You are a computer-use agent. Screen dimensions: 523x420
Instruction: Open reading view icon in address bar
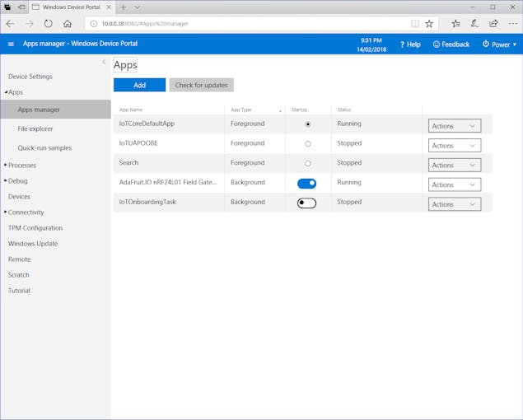tap(415, 24)
